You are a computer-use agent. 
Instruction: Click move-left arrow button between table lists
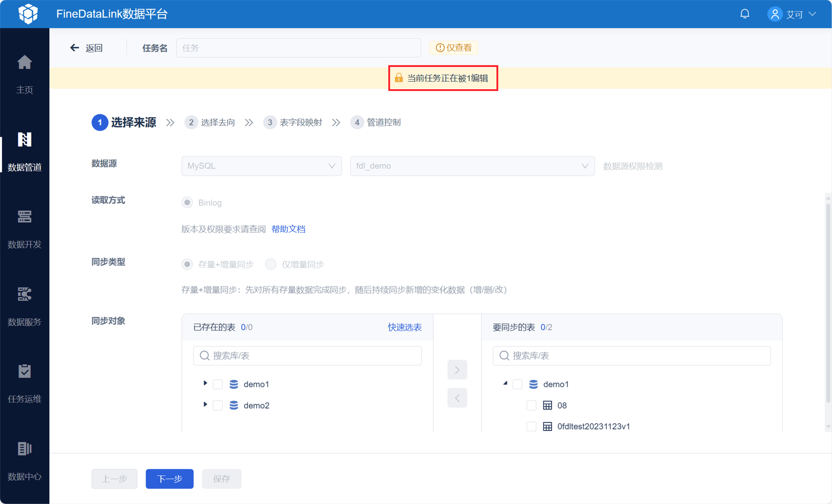pyautogui.click(x=457, y=398)
